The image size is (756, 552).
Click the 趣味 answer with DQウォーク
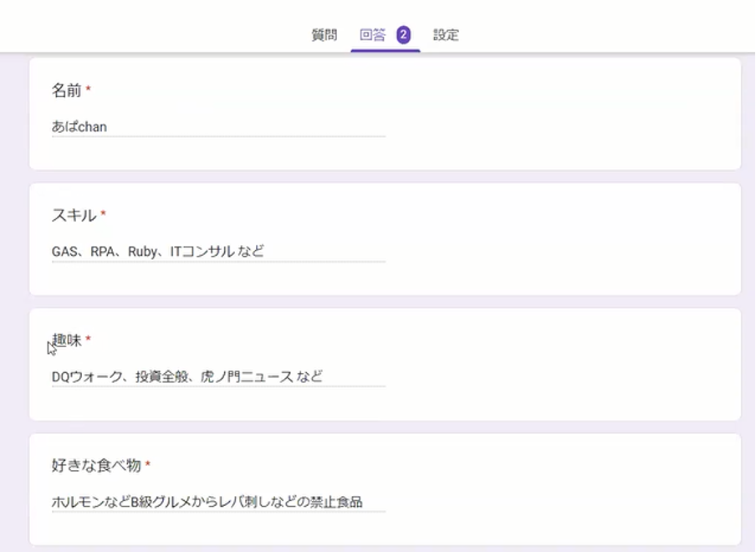coord(218,376)
